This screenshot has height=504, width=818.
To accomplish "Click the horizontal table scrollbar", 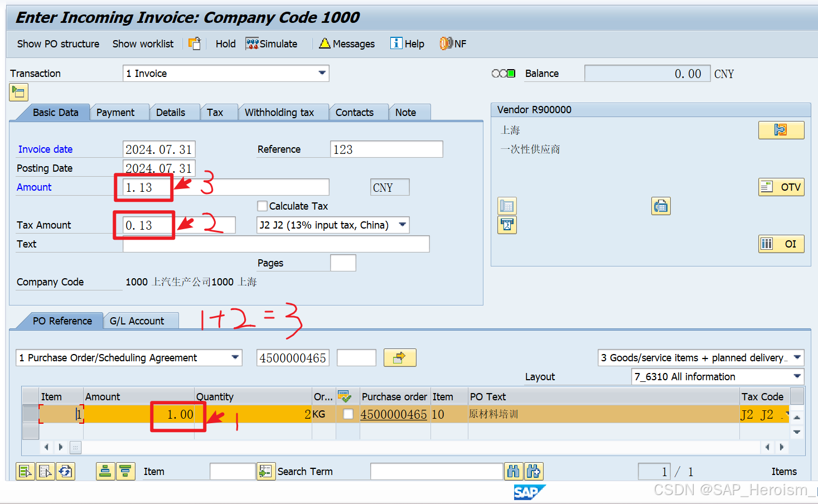I will (421, 447).
